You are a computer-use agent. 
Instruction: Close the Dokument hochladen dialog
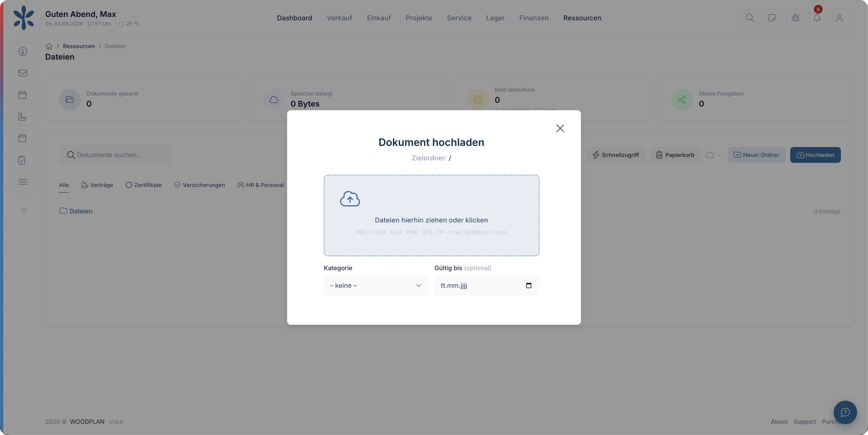560,128
